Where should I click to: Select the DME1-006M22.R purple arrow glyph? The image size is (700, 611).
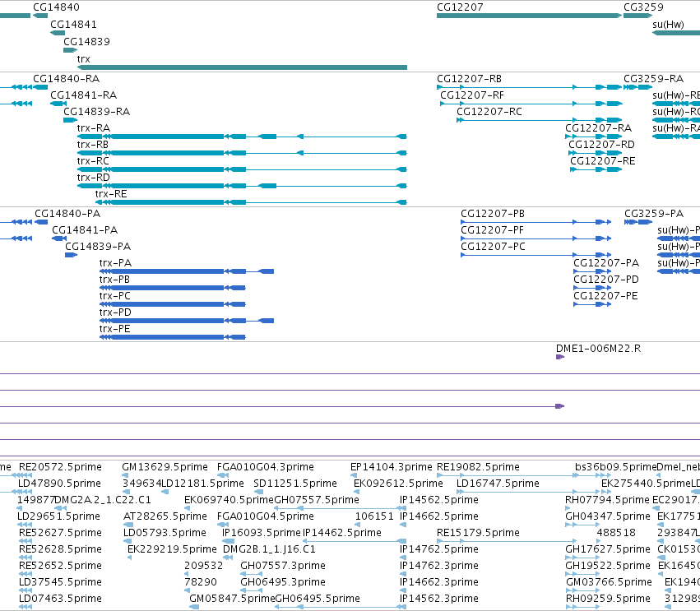point(560,357)
